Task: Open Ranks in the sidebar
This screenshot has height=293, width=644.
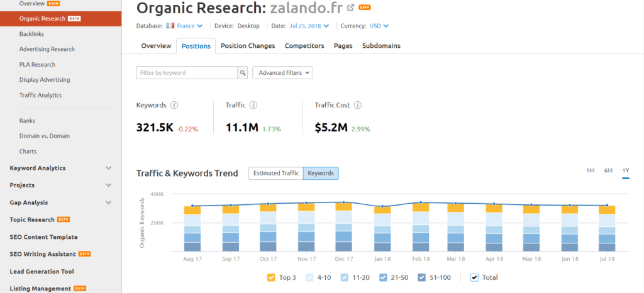Action: (x=27, y=121)
